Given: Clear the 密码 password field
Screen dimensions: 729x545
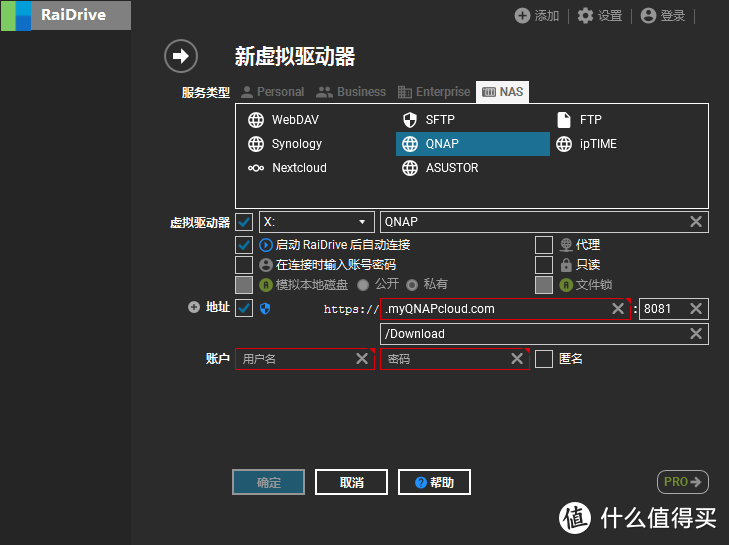Looking at the screenshot, I should (x=517, y=359).
